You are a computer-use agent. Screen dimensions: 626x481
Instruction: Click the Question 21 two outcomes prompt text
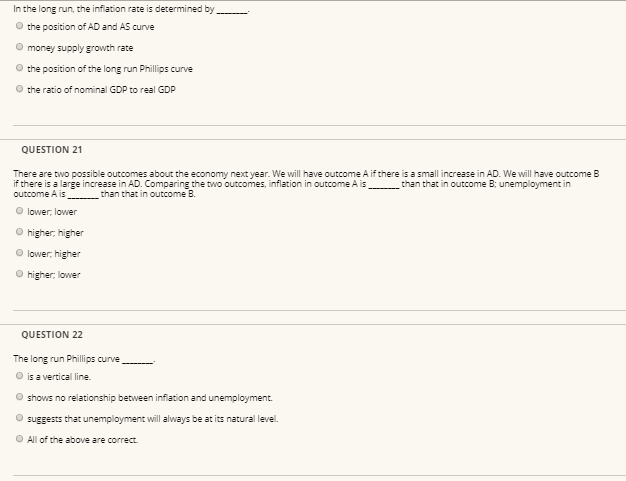coord(306,184)
